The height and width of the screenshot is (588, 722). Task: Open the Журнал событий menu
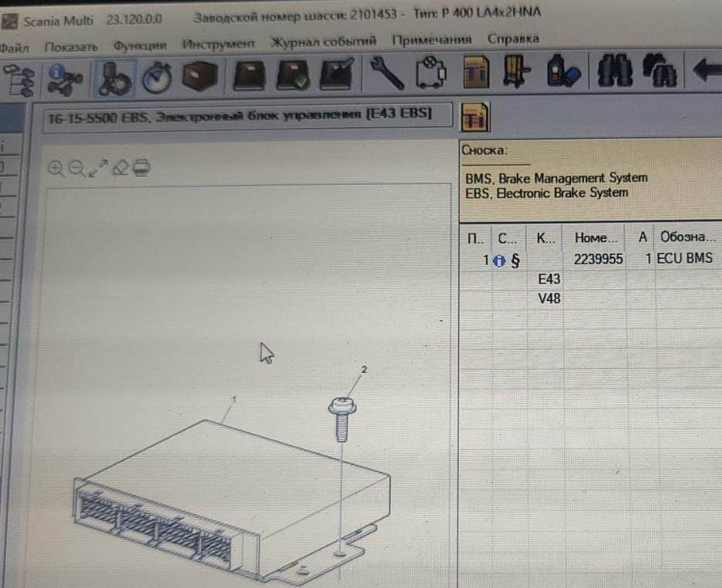pos(324,42)
